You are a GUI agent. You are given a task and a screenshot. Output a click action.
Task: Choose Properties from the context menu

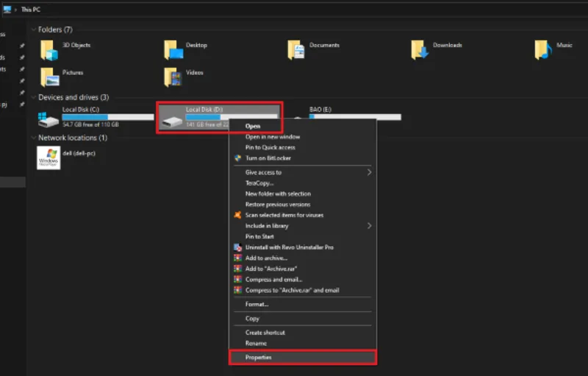(x=259, y=358)
